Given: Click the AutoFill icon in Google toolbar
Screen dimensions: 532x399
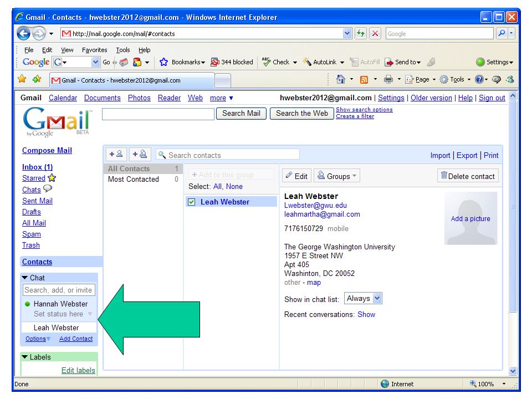Looking at the screenshot, I should 354,62.
